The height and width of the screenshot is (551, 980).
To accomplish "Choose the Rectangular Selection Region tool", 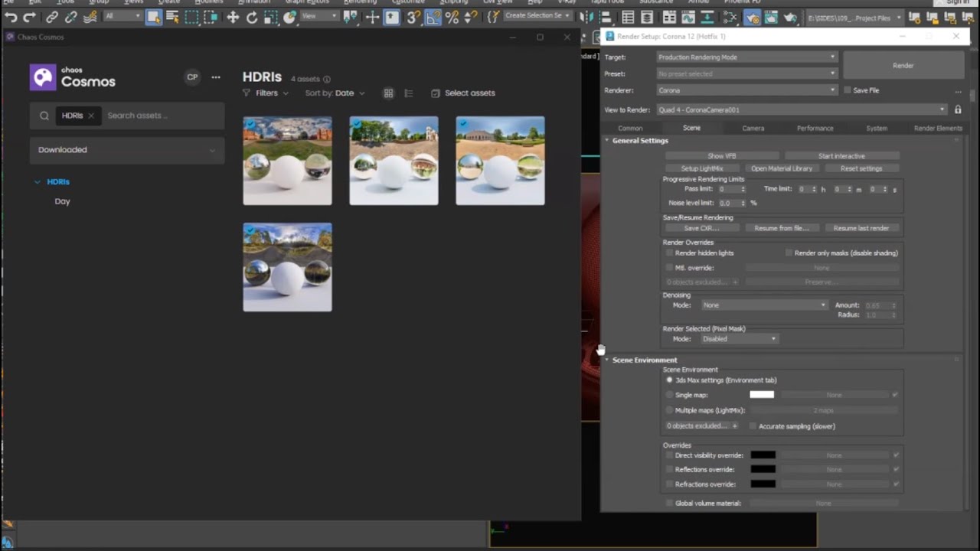I will 191,17.
